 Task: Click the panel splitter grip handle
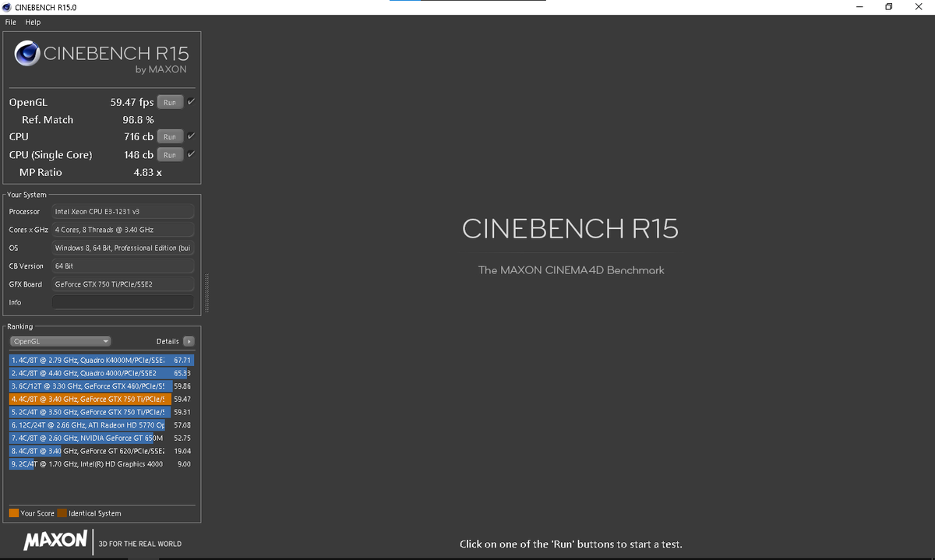click(x=206, y=292)
